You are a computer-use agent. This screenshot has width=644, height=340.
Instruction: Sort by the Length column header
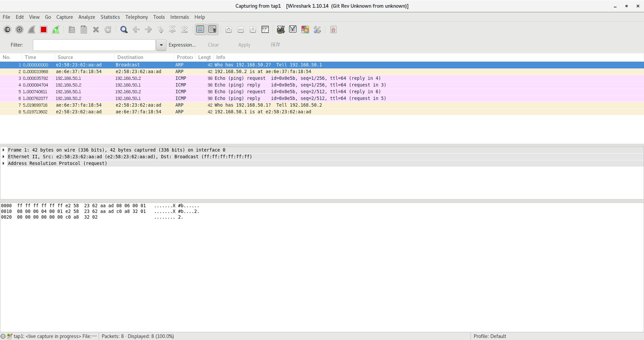(x=204, y=57)
